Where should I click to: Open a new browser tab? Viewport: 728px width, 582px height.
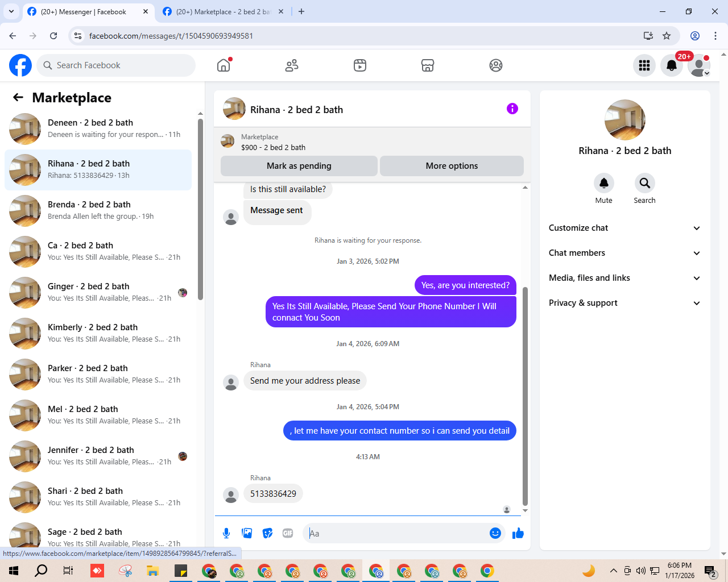pyautogui.click(x=301, y=11)
